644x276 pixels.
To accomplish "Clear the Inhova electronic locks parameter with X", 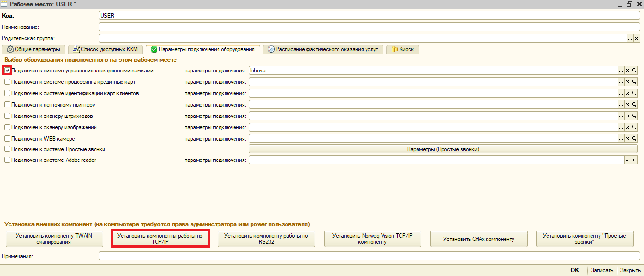I will coord(628,70).
